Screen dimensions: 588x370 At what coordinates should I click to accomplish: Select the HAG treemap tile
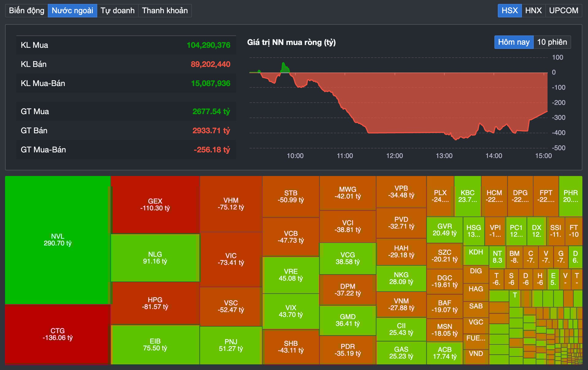click(x=476, y=292)
